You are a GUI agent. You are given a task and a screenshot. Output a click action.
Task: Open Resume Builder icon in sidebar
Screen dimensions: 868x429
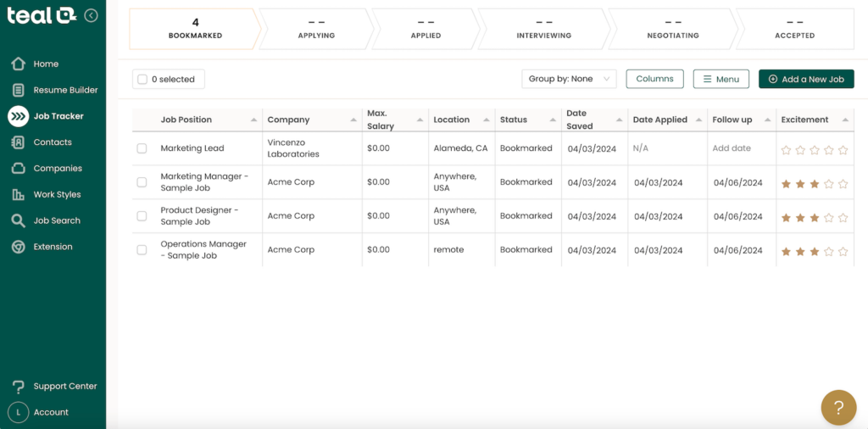pos(18,90)
